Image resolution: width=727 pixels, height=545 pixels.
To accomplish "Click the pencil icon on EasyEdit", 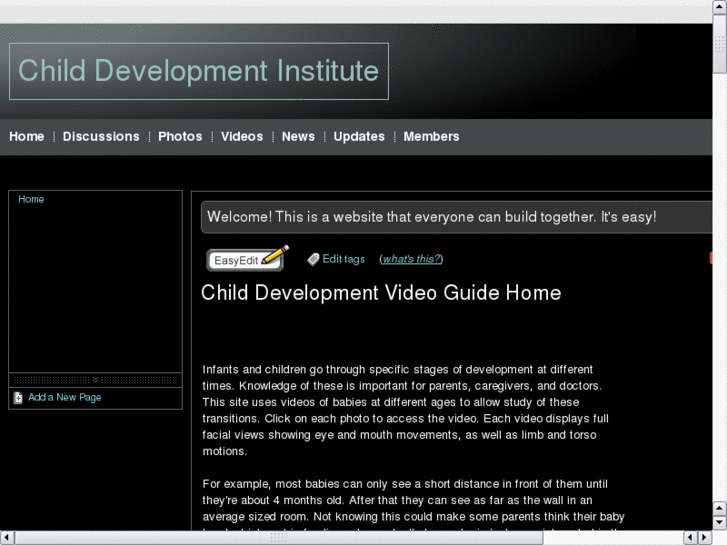I will pos(275,255).
